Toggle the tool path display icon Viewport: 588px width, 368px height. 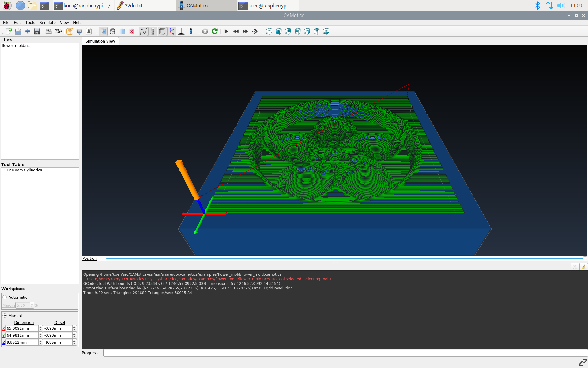coord(143,31)
